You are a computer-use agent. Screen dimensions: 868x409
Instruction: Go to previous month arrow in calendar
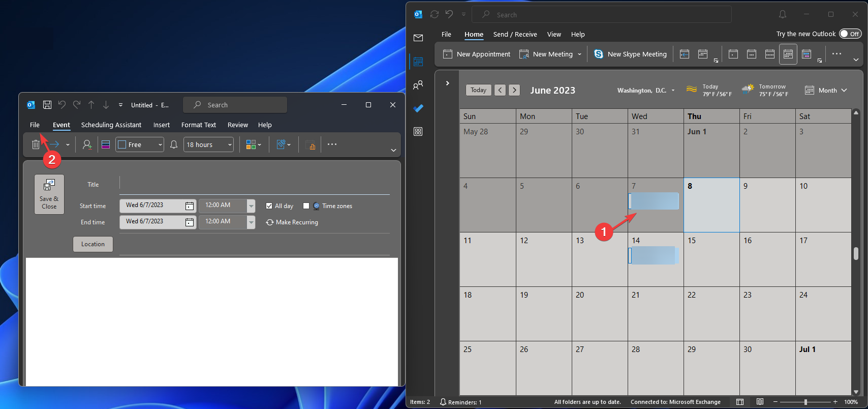(x=501, y=90)
